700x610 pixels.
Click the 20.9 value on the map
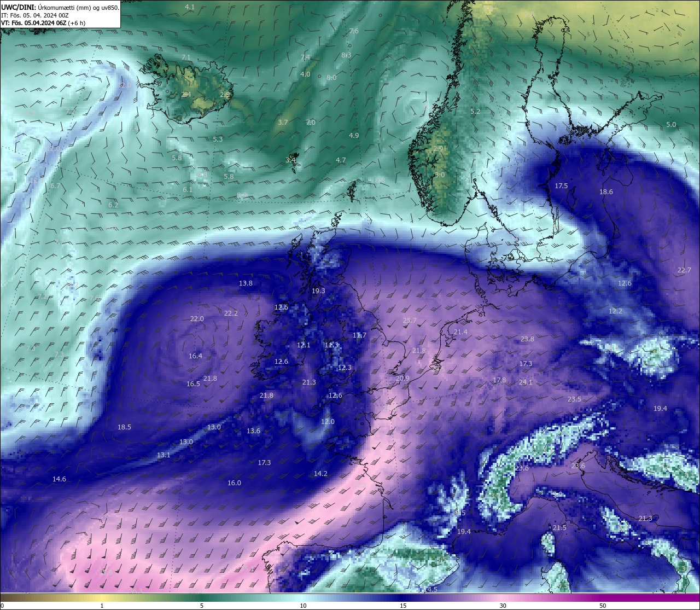402,378
